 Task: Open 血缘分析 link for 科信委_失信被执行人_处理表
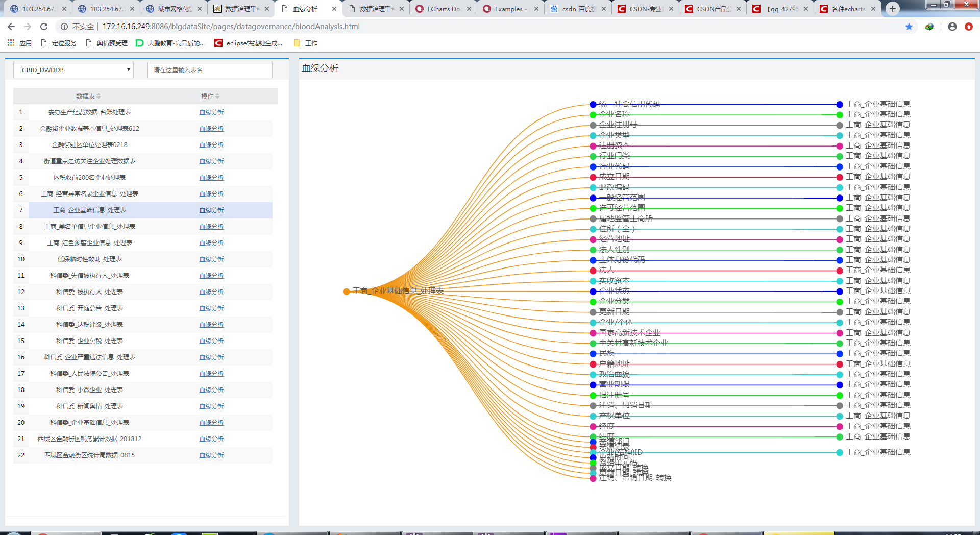point(211,276)
